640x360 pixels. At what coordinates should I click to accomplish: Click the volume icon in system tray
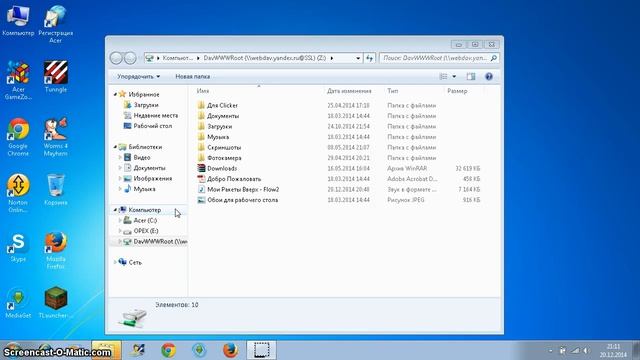pos(586,350)
